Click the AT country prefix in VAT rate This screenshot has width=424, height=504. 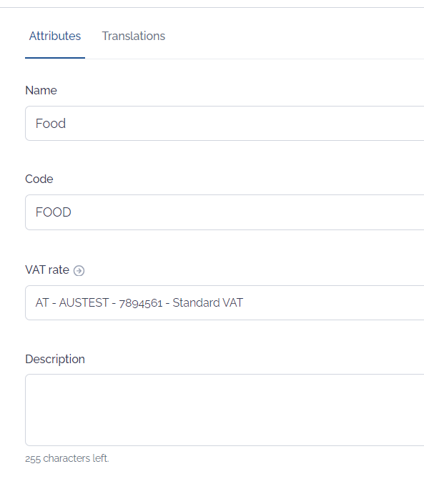pos(42,302)
